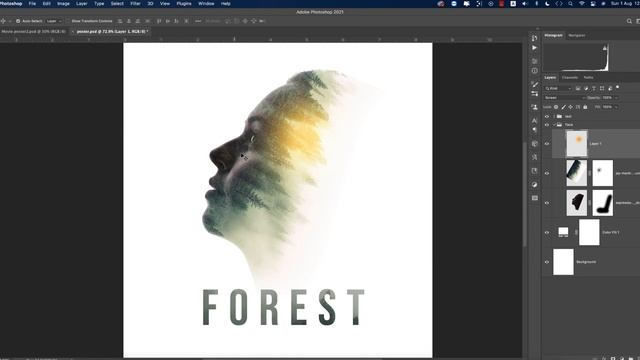The image size is (640, 360).
Task: Filter layers by type layers icon
Action: pos(594,88)
